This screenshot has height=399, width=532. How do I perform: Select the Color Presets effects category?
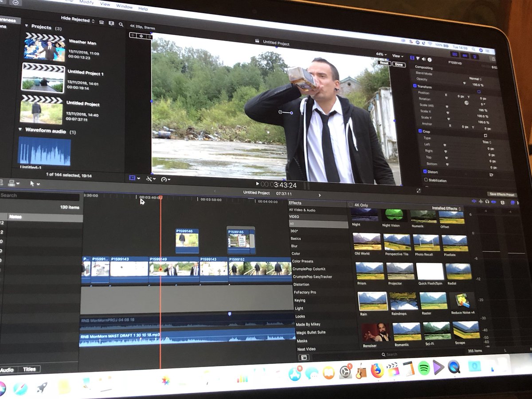(x=302, y=261)
